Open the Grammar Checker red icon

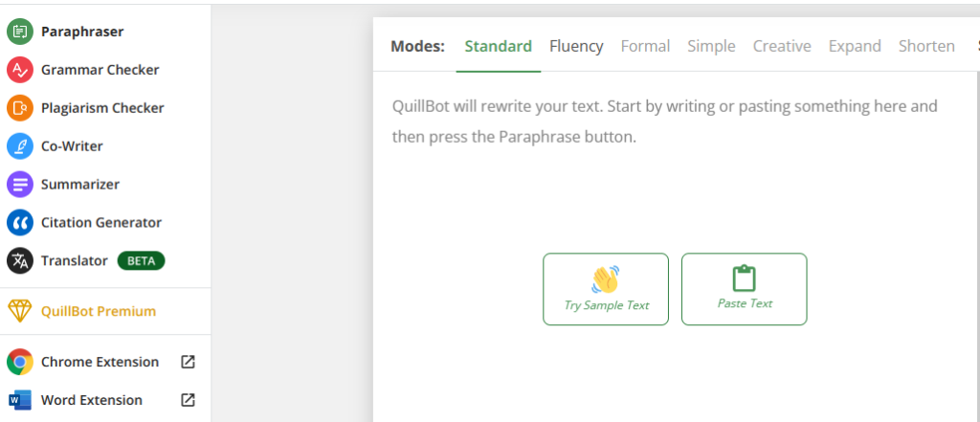[x=20, y=70]
